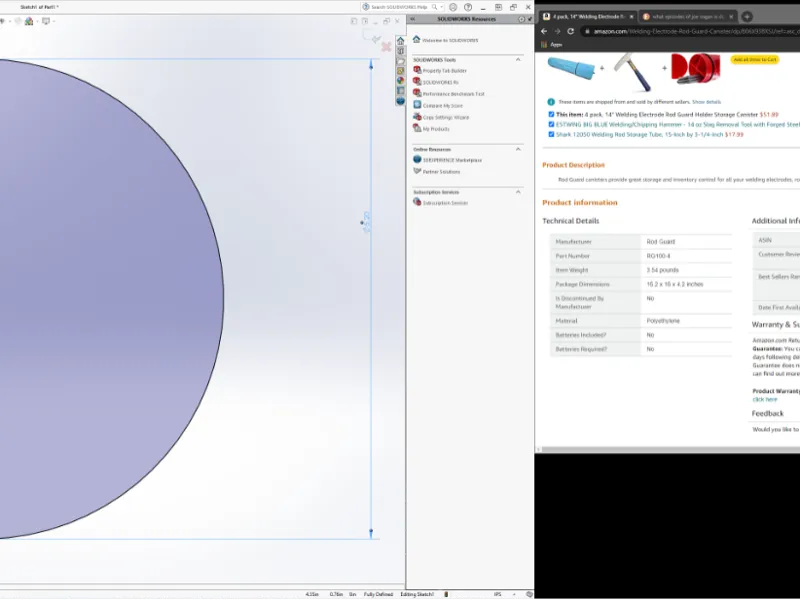The width and height of the screenshot is (800, 600).
Task: Reload the Amazon page in Chrome
Action: click(x=570, y=31)
